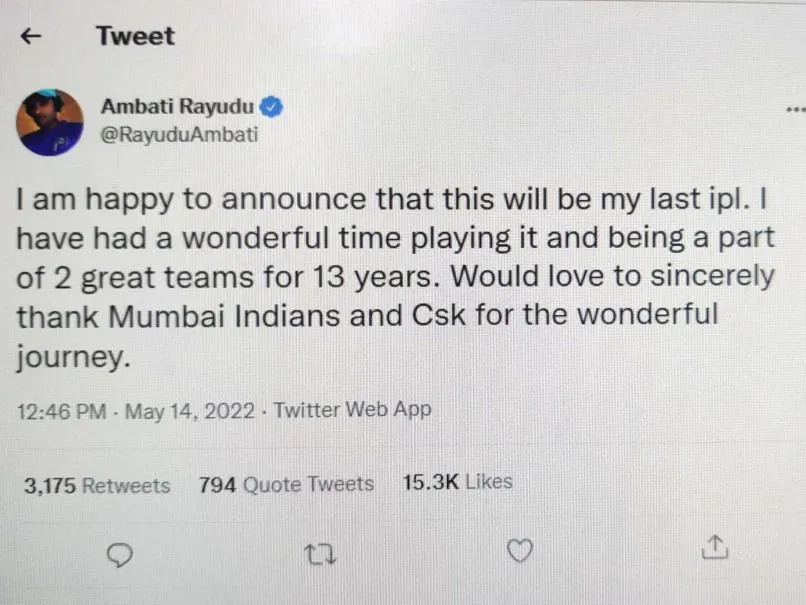Viewport: 806px width, 605px height.
Task: Share the tweet using the upload icon
Action: point(715,548)
